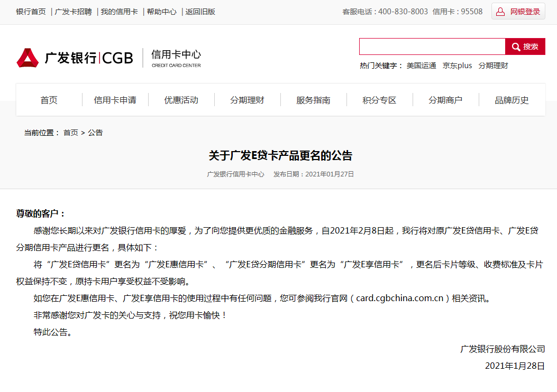Click the line 非常感谢您对广发卡的关心与支持

coord(97,315)
